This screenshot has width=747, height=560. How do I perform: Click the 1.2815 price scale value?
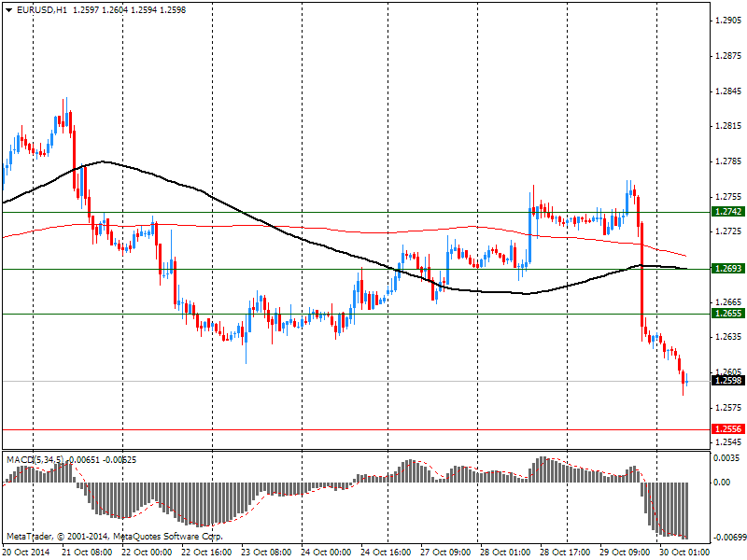[729, 126]
